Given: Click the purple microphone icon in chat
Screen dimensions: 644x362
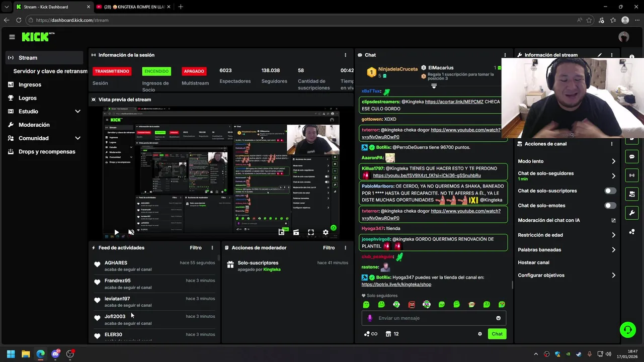Looking at the screenshot, I should (370, 318).
